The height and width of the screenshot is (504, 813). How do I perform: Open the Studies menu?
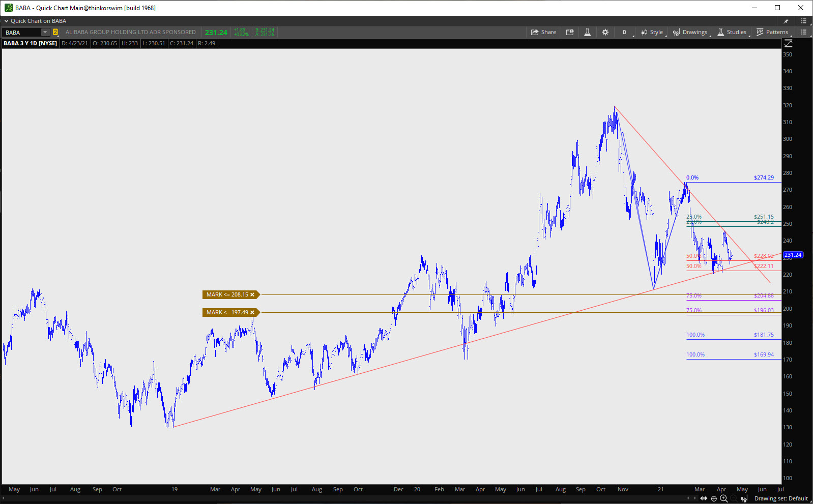click(x=732, y=32)
